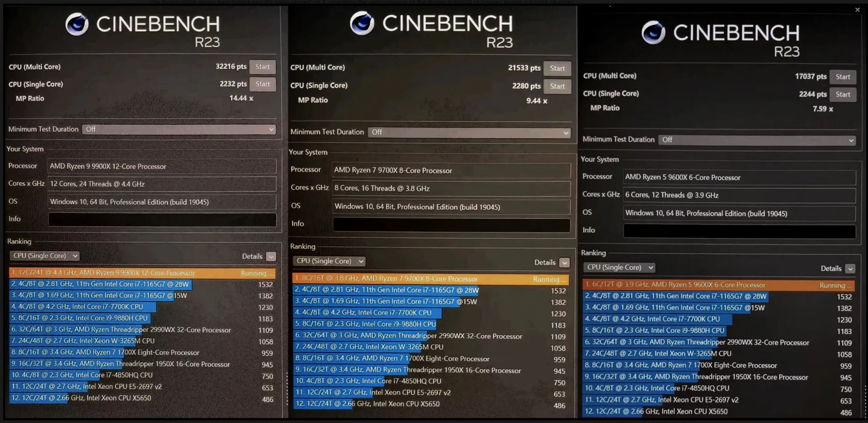Screen dimensions: 868x423
Task: Select Ryzen 7 1700X row in 9900X window
Action: tap(142, 353)
